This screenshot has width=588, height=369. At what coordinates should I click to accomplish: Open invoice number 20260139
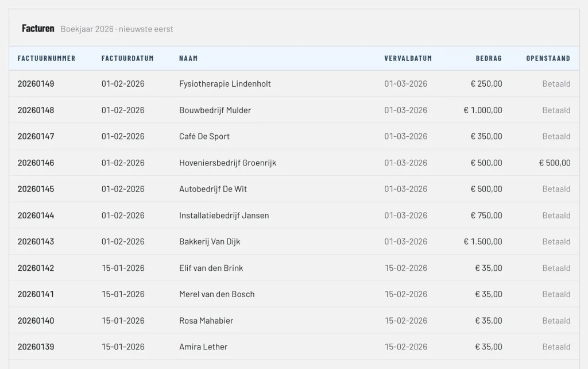coord(36,347)
